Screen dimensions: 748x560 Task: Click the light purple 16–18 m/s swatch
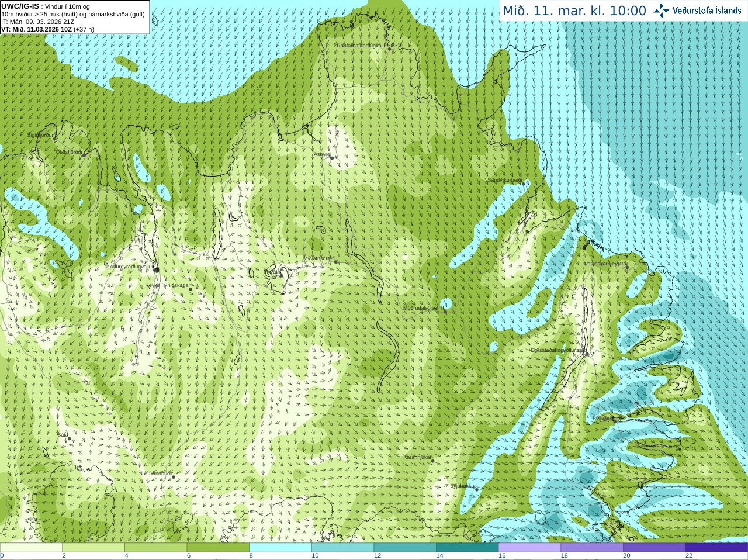[530, 548]
